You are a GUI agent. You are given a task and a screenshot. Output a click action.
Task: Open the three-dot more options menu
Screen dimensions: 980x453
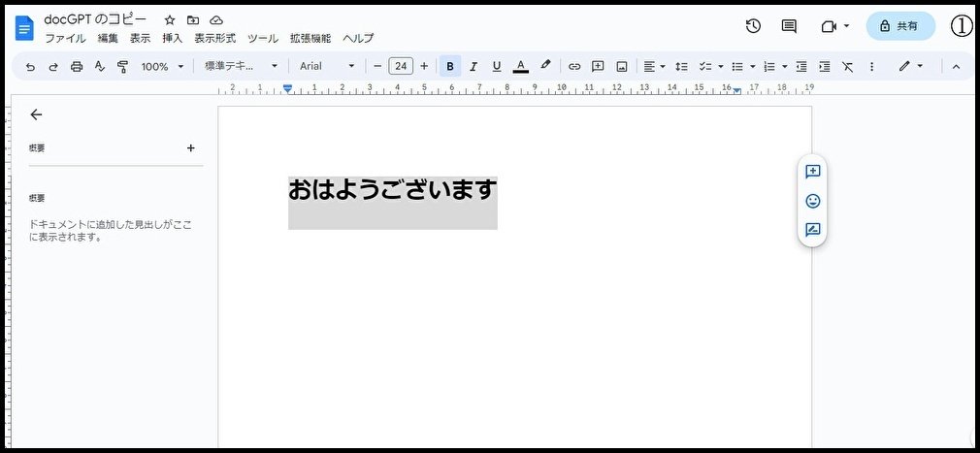(871, 66)
